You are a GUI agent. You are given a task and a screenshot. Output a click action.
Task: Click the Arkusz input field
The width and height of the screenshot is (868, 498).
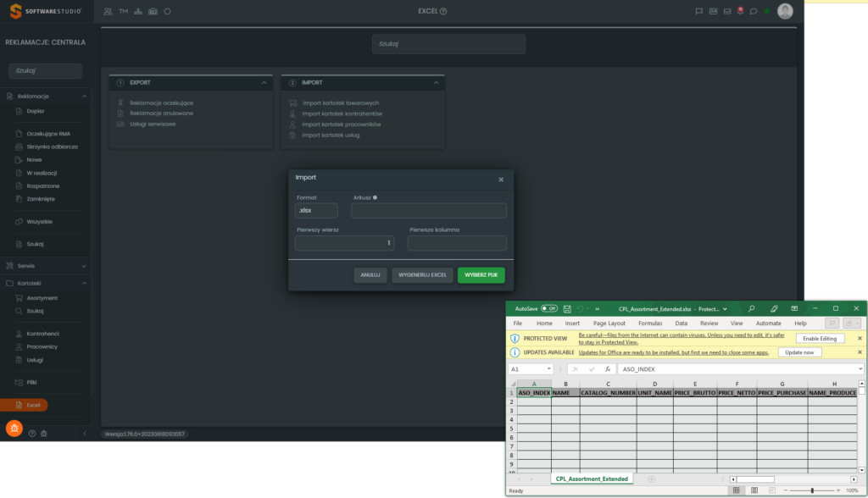pos(428,211)
